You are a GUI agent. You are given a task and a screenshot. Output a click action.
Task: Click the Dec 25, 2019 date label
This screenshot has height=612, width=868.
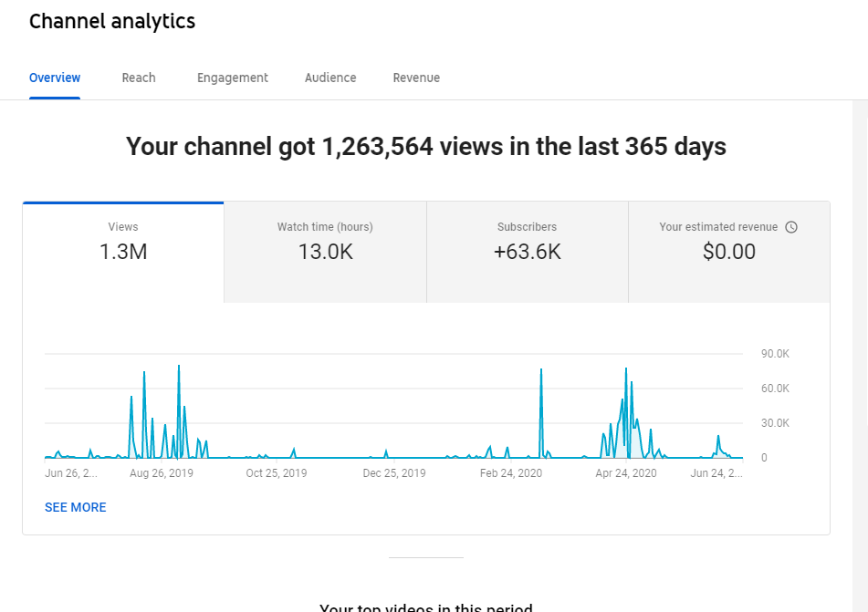(394, 473)
